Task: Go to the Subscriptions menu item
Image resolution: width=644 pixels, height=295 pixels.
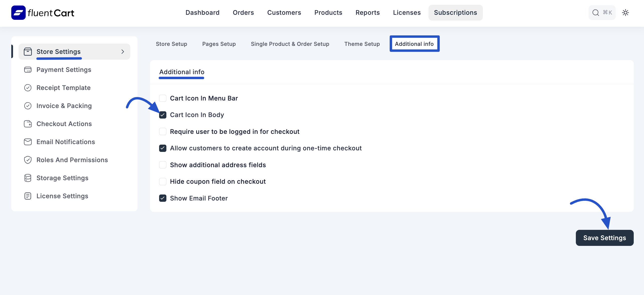Action: coord(456,13)
